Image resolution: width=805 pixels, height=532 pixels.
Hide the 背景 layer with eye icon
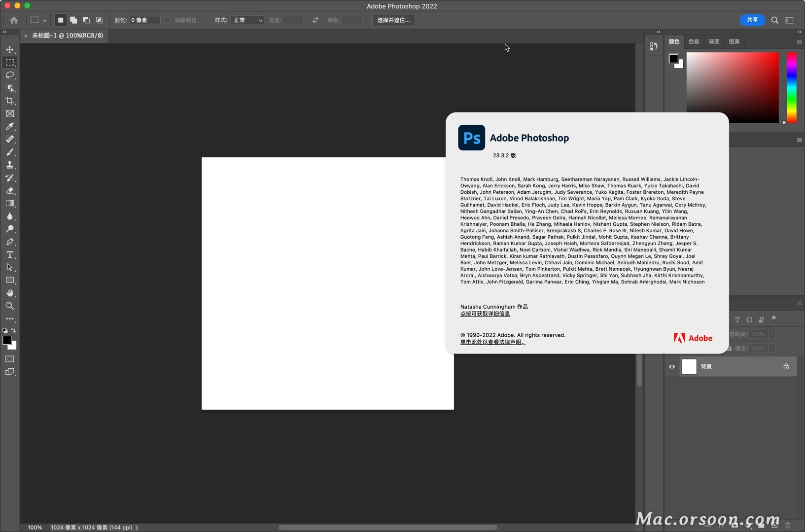(672, 366)
